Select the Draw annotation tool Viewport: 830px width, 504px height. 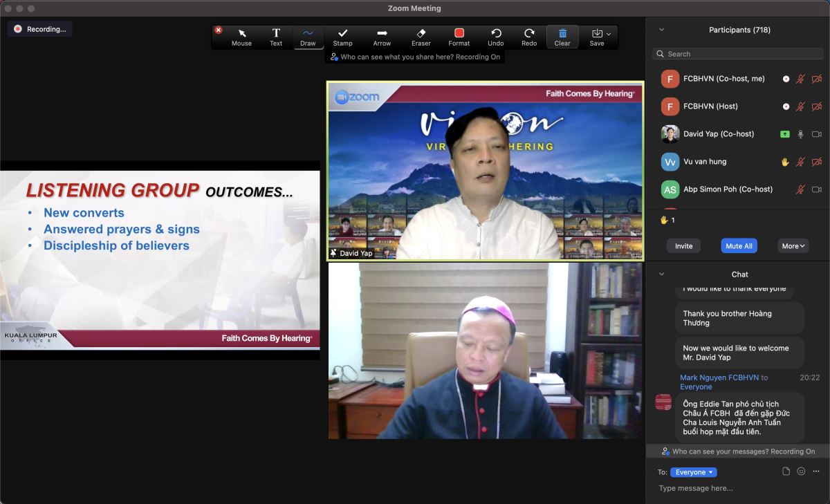click(x=308, y=37)
